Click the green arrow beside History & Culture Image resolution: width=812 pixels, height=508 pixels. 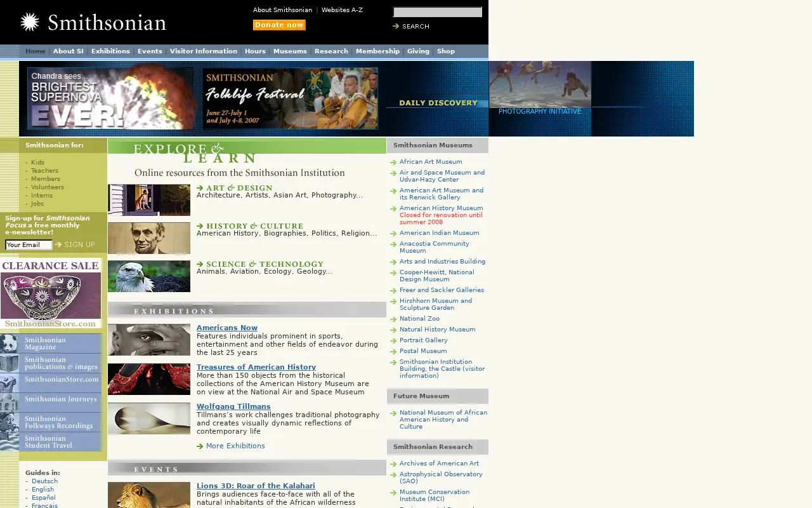200,226
